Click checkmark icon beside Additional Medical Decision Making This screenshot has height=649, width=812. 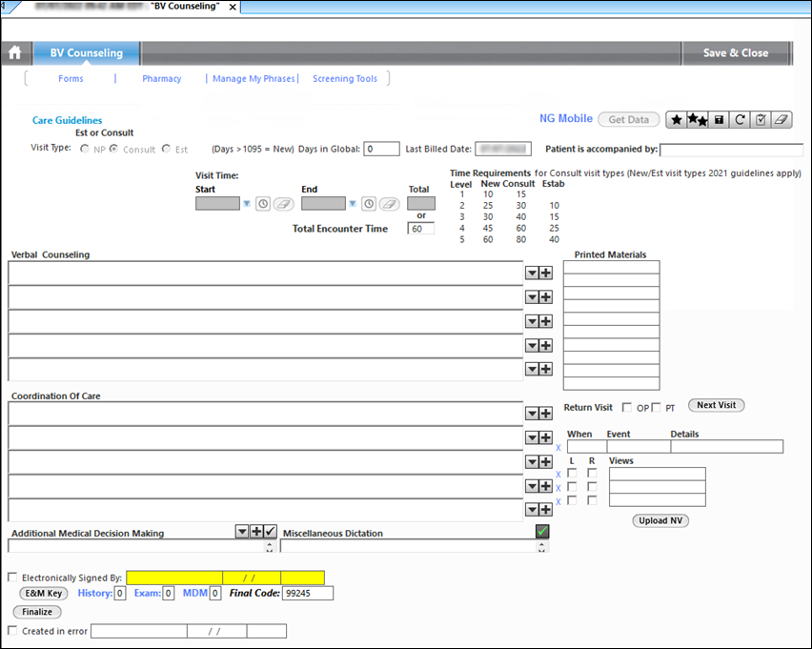(271, 531)
